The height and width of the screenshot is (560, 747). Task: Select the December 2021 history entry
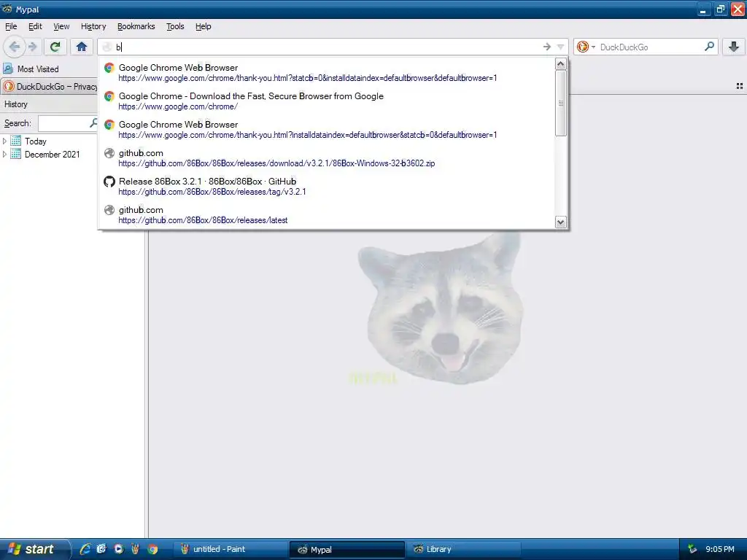tap(52, 155)
